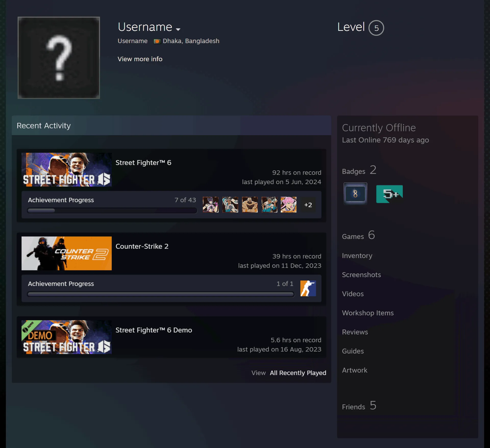Open the Street Fighter 6 game banner
The height and width of the screenshot is (448, 490).
point(67,170)
